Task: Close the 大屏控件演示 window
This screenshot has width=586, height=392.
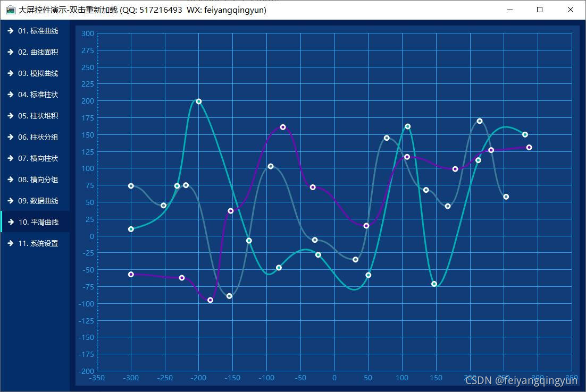Action: point(570,10)
